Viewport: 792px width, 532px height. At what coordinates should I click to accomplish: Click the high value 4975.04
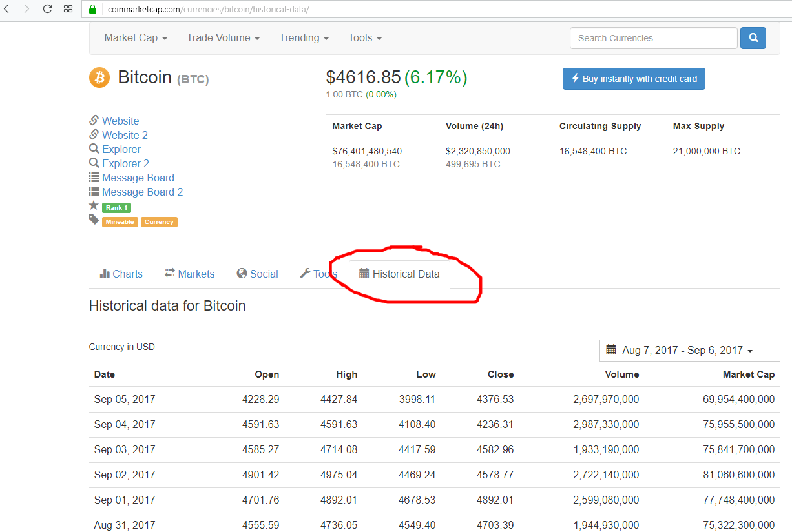pyautogui.click(x=339, y=475)
